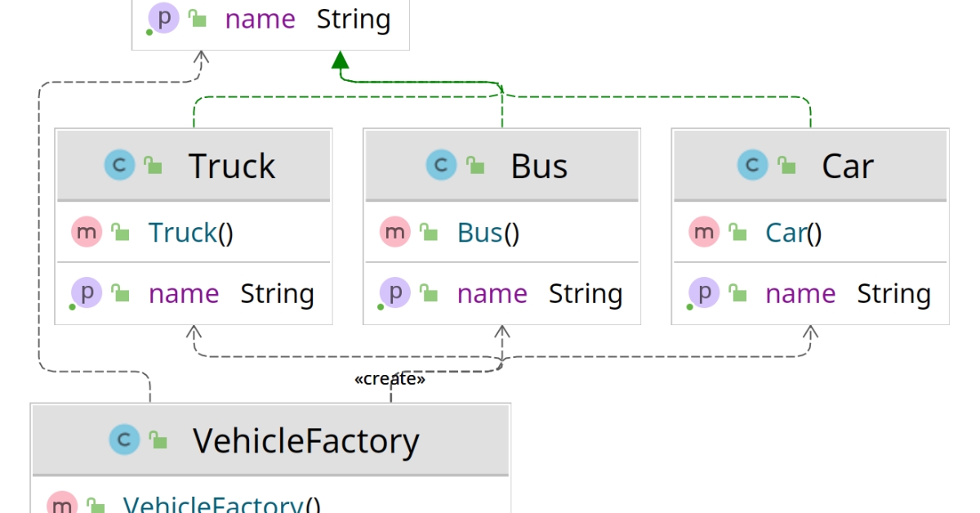Click the class icon beside Bus title
Screen dimensions: 980x513
pos(441,165)
